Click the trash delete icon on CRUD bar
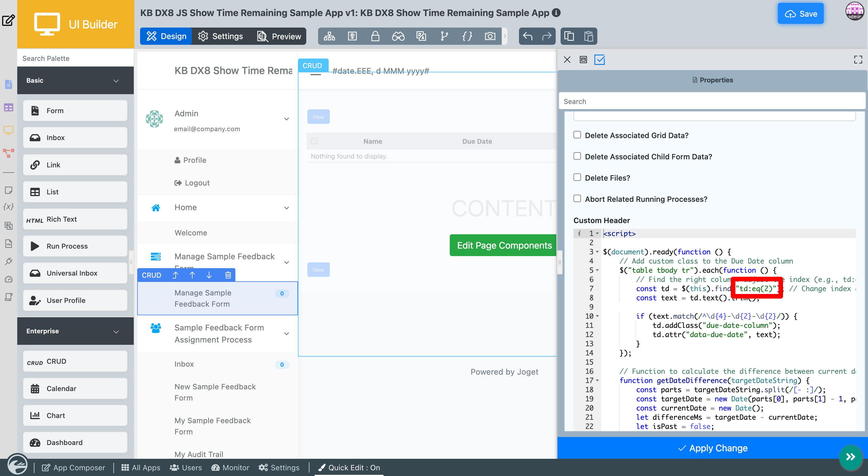Viewport: 868px width, 476px height. (x=228, y=275)
